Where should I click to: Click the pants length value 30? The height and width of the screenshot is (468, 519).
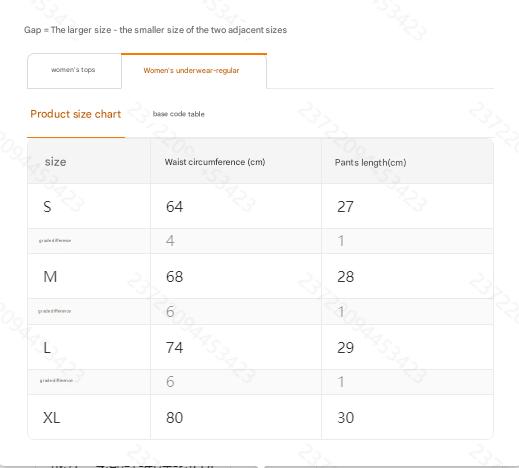pyautogui.click(x=345, y=418)
